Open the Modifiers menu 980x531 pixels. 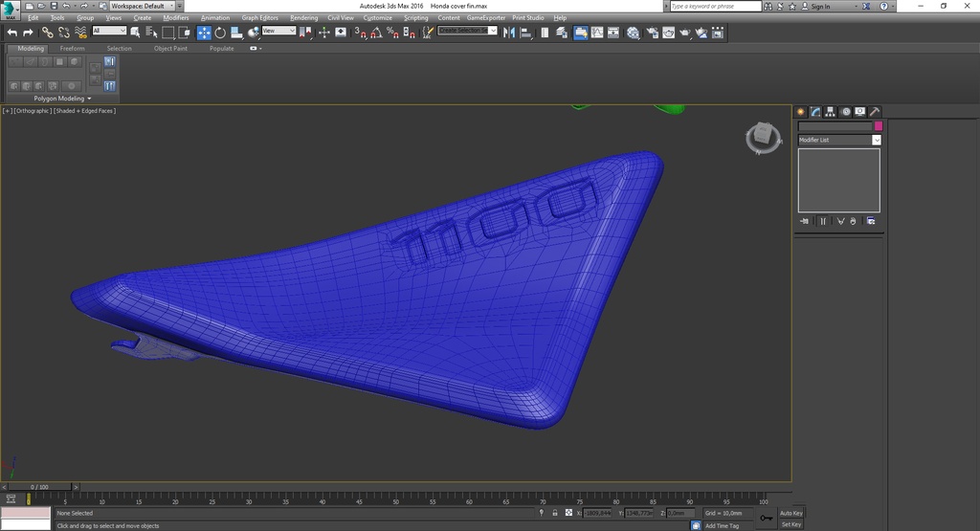(176, 17)
